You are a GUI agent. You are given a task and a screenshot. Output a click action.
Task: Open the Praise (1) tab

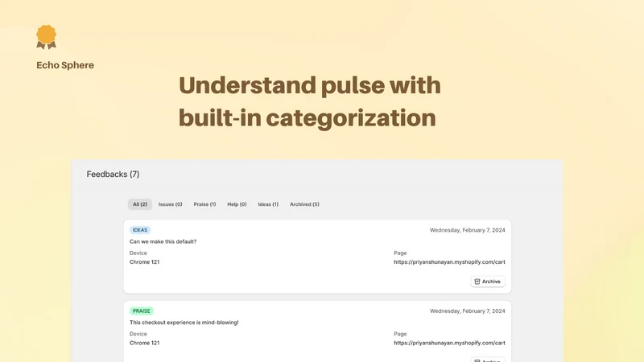click(204, 204)
